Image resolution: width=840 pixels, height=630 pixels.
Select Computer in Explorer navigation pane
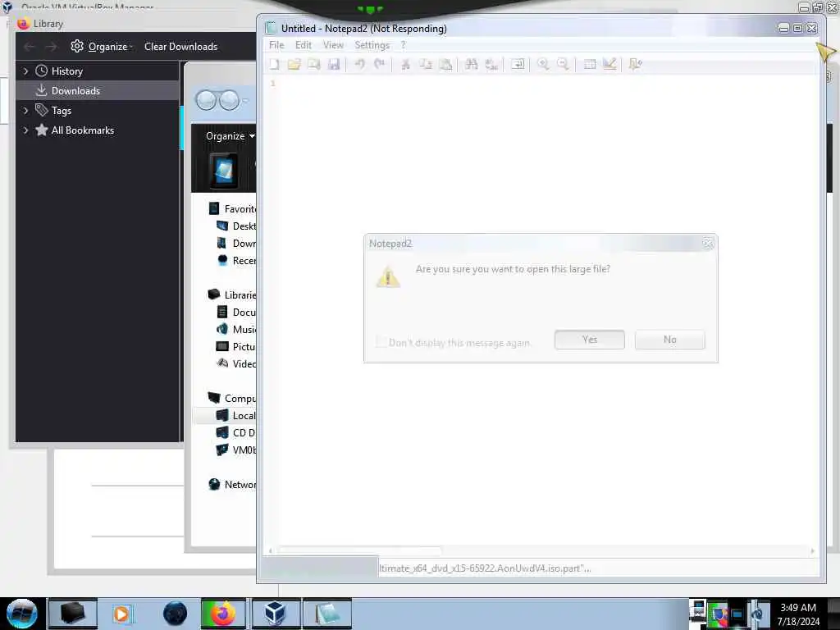pyautogui.click(x=231, y=398)
